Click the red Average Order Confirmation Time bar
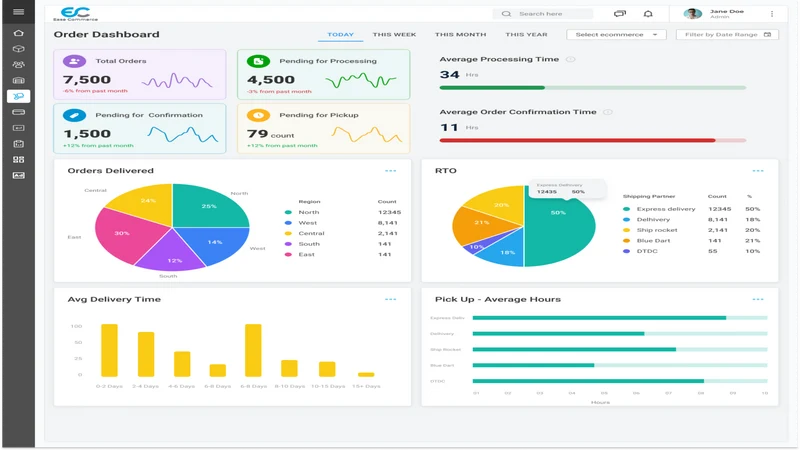800x450 pixels. pos(593,140)
